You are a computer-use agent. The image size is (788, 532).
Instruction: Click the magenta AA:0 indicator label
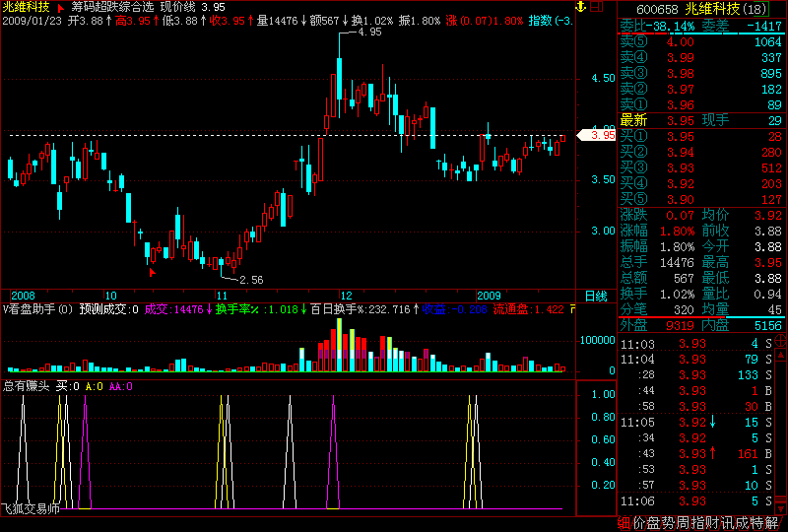[x=120, y=386]
